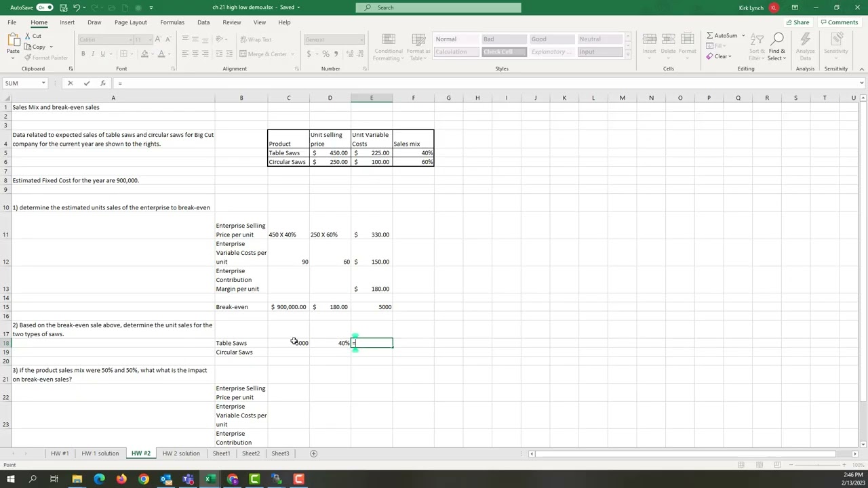Image resolution: width=868 pixels, height=488 pixels.
Task: Click the Cut scissors button
Action: (x=32, y=37)
